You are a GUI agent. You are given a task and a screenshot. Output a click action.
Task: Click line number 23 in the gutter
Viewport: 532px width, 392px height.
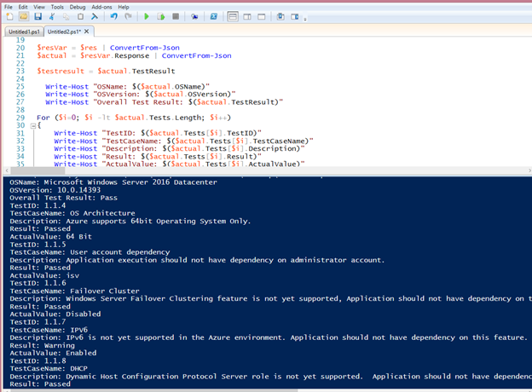[x=20, y=71]
